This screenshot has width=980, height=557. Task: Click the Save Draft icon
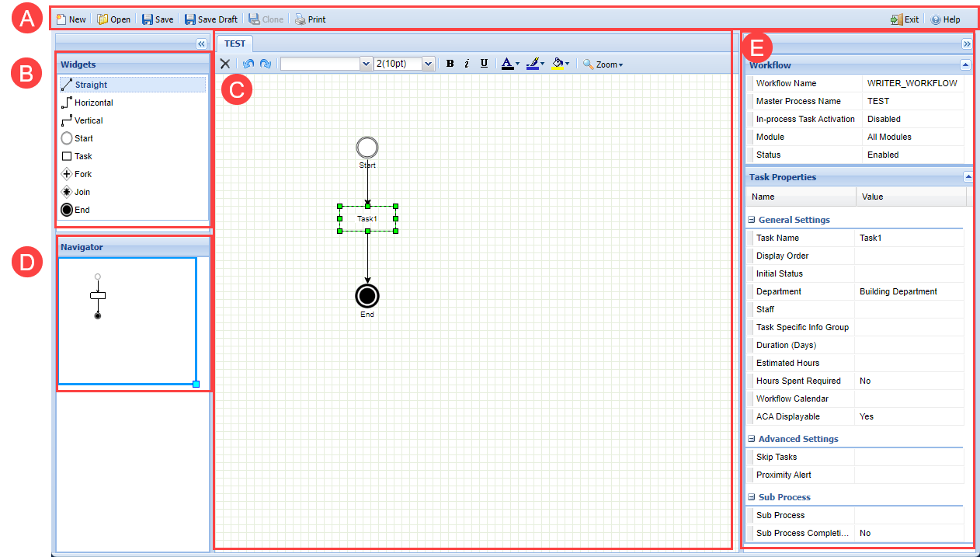coord(190,19)
